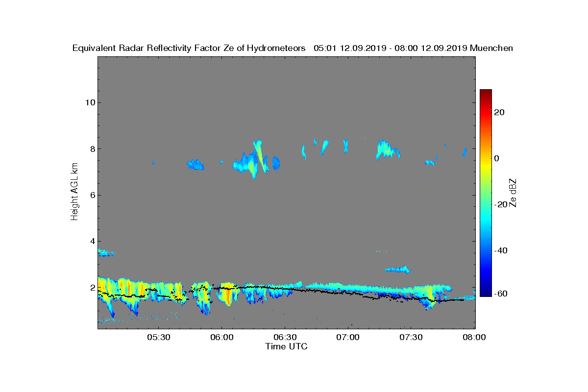588x392 pixels.
Task: Click the 07:30 time tick label
Action: pyautogui.click(x=412, y=338)
